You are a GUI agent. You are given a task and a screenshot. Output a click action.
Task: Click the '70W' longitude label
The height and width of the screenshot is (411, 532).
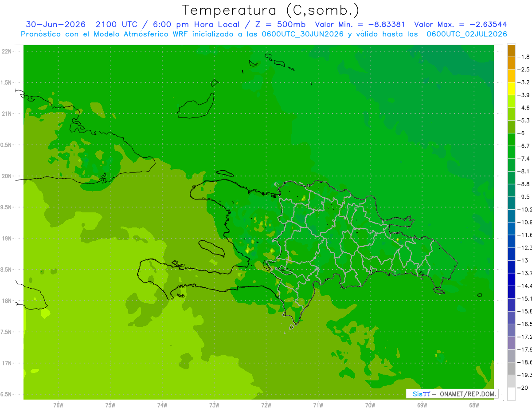click(370, 405)
